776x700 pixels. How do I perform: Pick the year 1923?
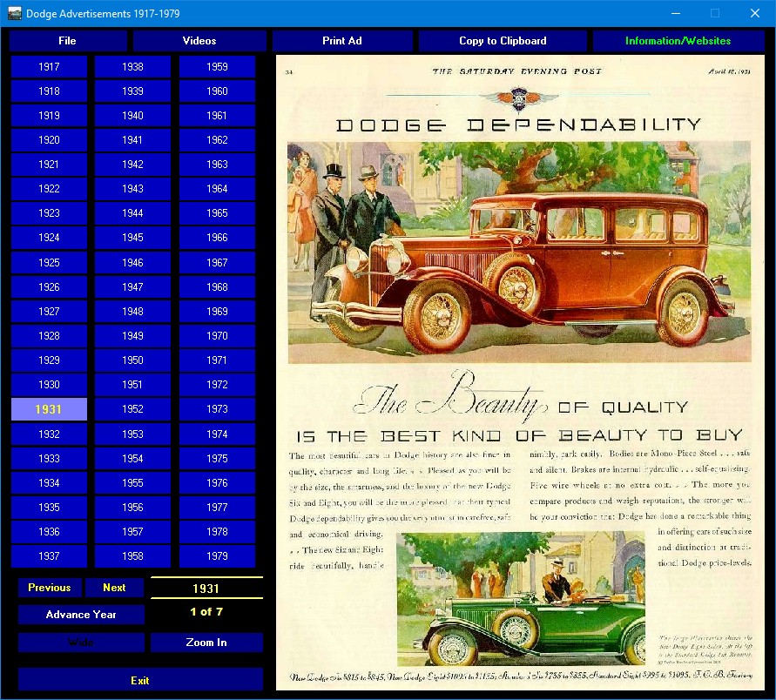point(49,213)
